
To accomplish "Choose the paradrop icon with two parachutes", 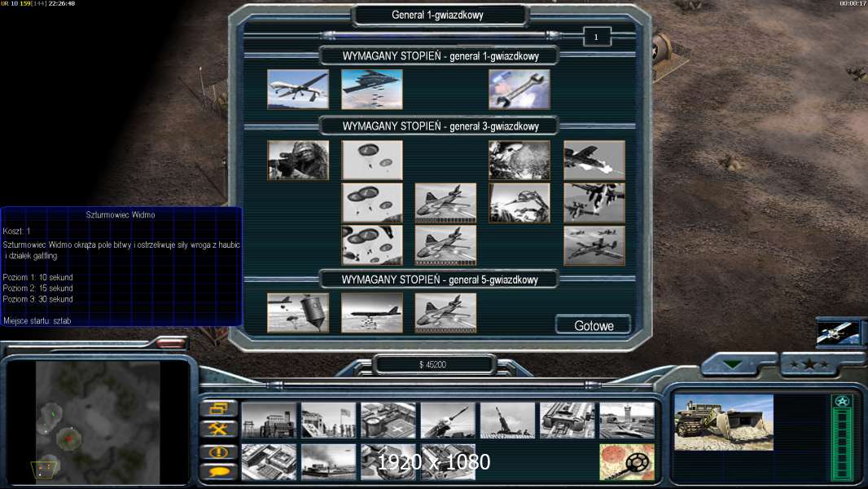I will click(x=372, y=160).
